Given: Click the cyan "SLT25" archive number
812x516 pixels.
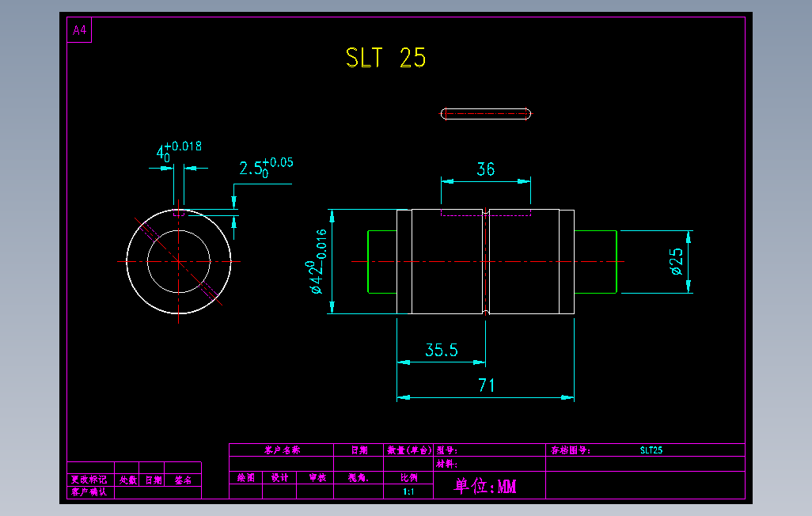Looking at the screenshot, I should 651,450.
